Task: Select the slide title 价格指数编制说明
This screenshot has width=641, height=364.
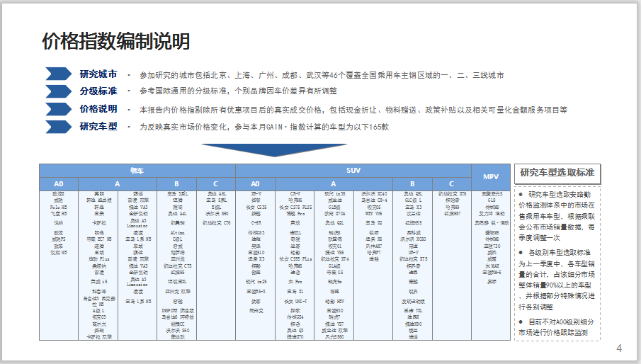Action: pyautogui.click(x=116, y=42)
